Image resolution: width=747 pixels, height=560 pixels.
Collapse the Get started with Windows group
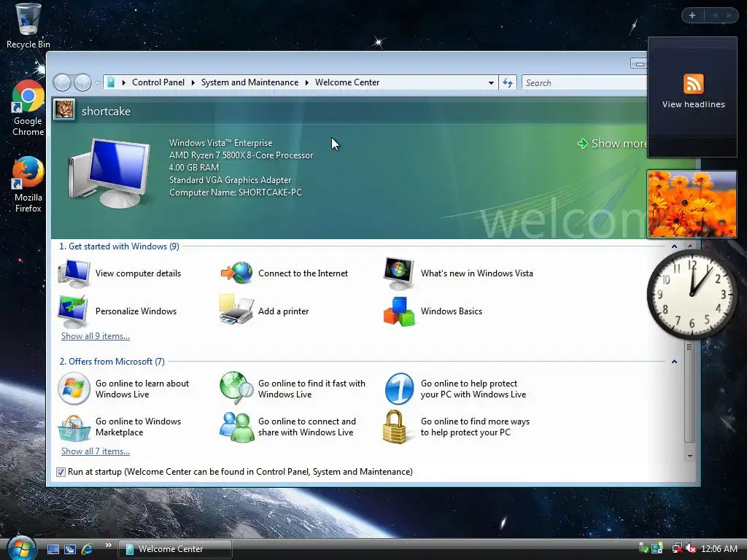[674, 246]
